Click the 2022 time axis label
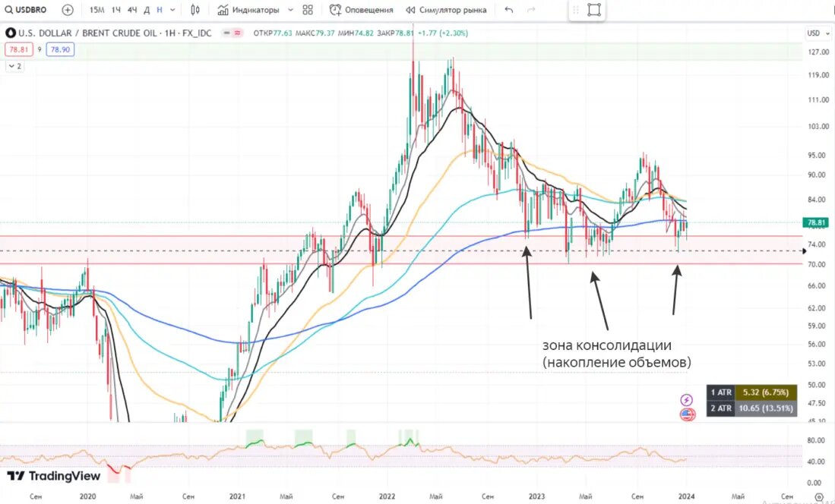This screenshot has height=504, width=835. pyautogui.click(x=387, y=496)
